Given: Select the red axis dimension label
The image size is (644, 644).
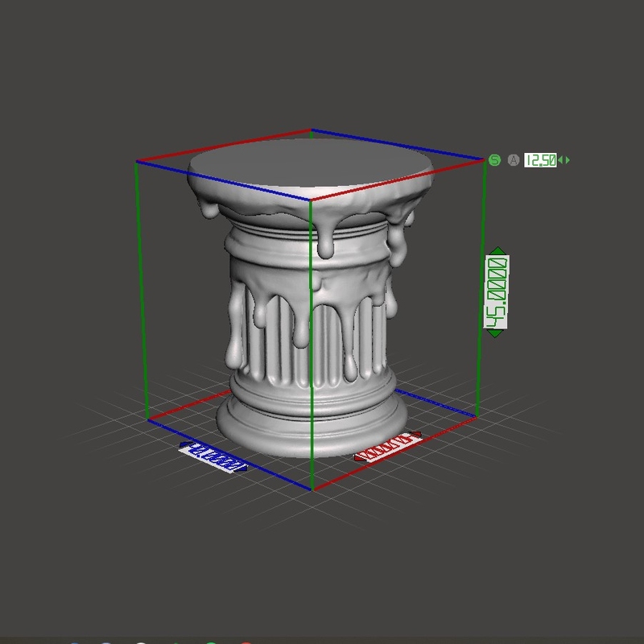Looking at the screenshot, I should coord(388,448).
